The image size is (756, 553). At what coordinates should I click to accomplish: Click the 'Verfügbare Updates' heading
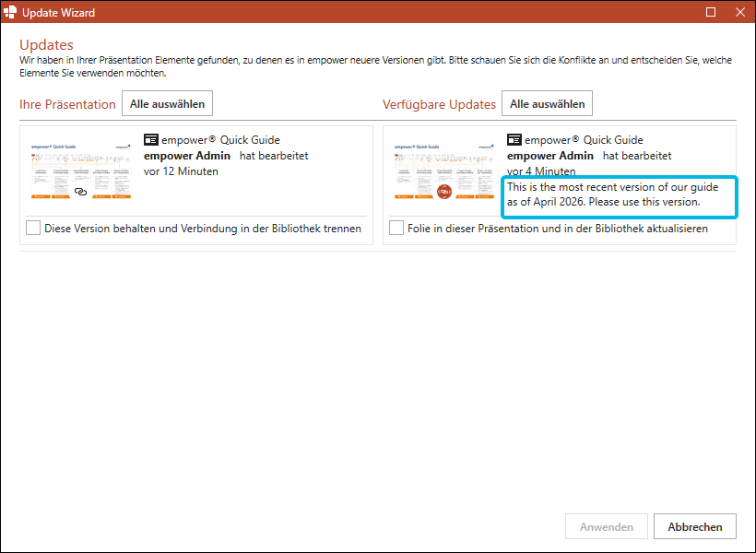(439, 104)
